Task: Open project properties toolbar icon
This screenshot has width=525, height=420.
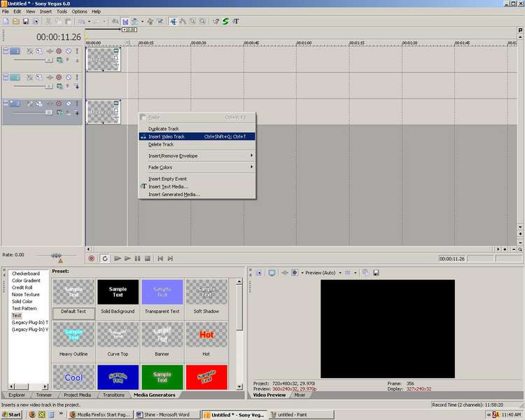Action: tap(36, 22)
